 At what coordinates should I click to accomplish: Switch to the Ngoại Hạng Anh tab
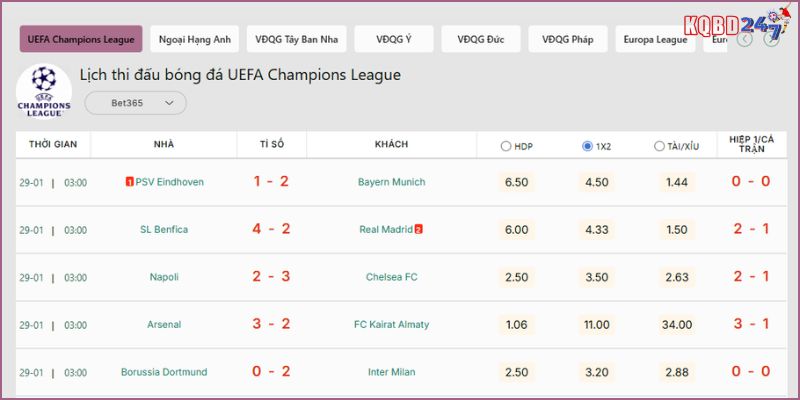[x=194, y=40]
